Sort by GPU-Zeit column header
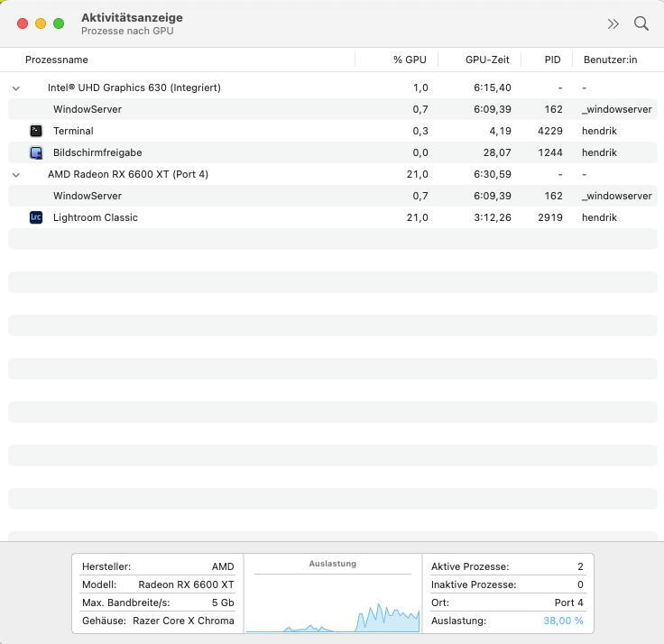This screenshot has height=644, width=664. [487, 60]
